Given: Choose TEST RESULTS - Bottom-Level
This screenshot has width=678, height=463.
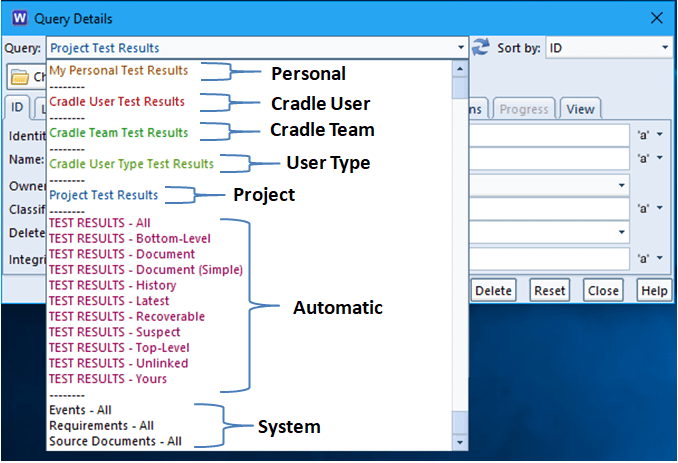Looking at the screenshot, I should pyautogui.click(x=130, y=239).
